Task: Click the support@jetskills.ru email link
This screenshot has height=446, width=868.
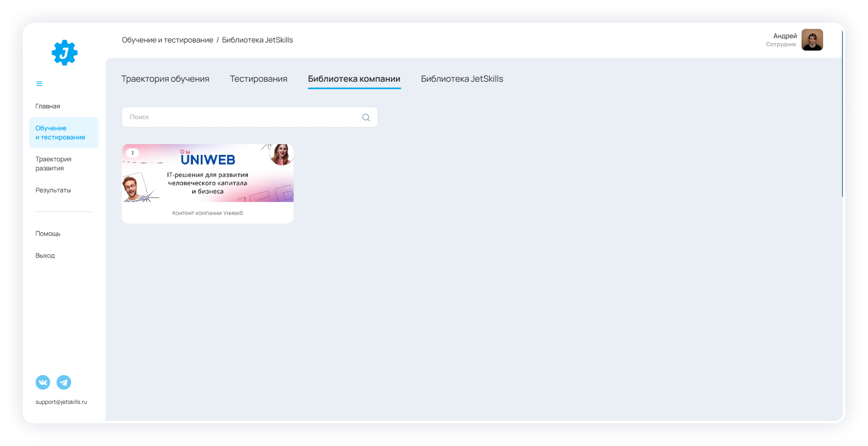Action: [61, 402]
